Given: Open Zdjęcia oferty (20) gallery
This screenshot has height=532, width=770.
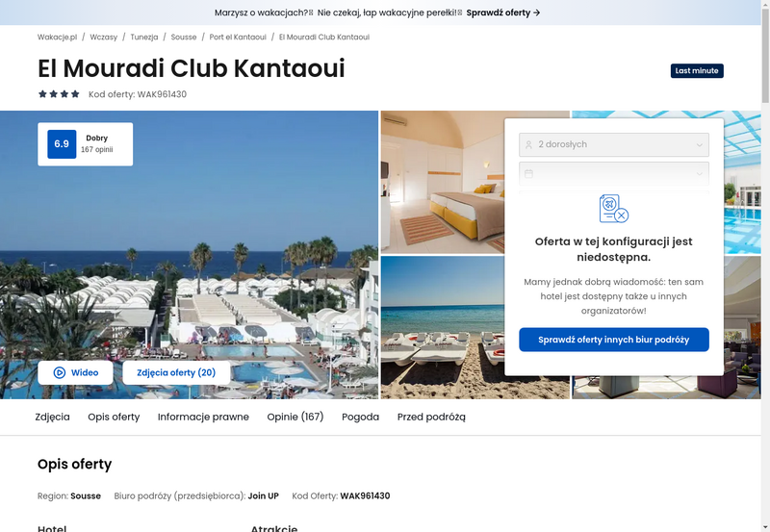Looking at the screenshot, I should (x=176, y=372).
